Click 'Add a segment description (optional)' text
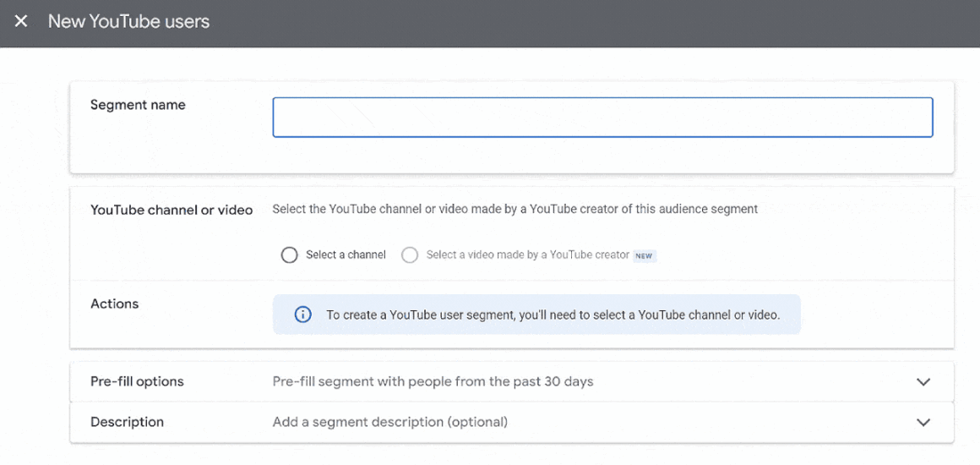980x465 pixels. pyautogui.click(x=390, y=423)
